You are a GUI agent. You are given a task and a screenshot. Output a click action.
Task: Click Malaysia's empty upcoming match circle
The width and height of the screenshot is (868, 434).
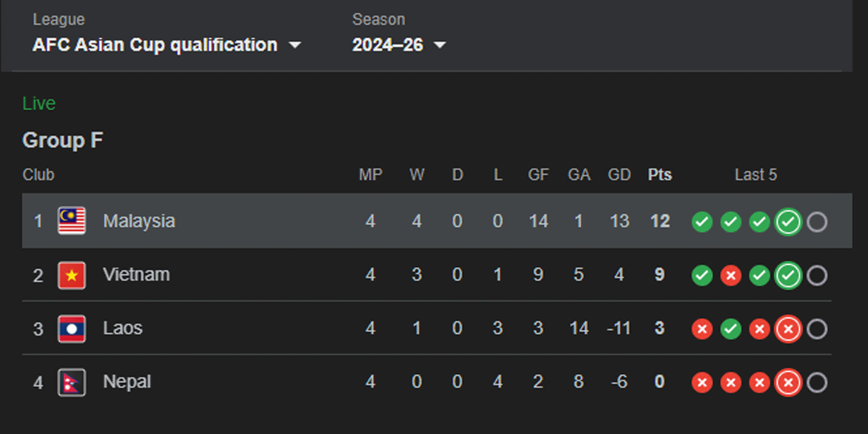pyautogui.click(x=817, y=222)
